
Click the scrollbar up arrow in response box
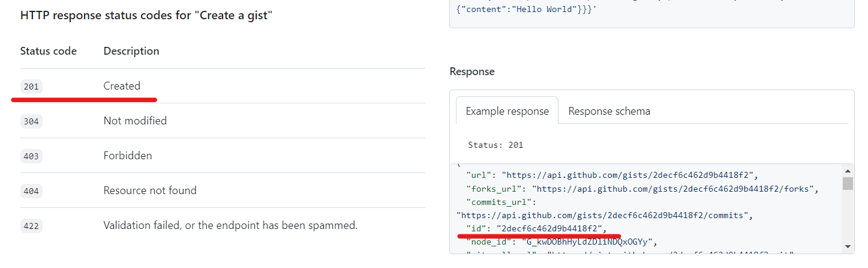coord(848,170)
